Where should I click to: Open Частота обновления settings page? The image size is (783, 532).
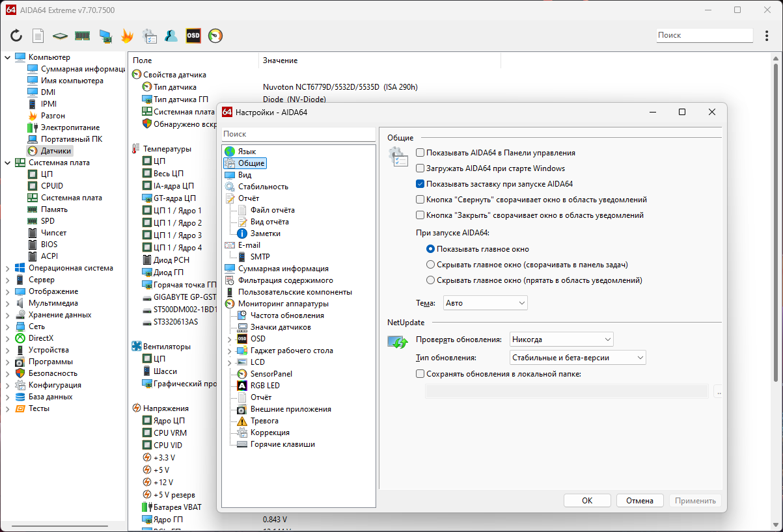[x=287, y=315]
